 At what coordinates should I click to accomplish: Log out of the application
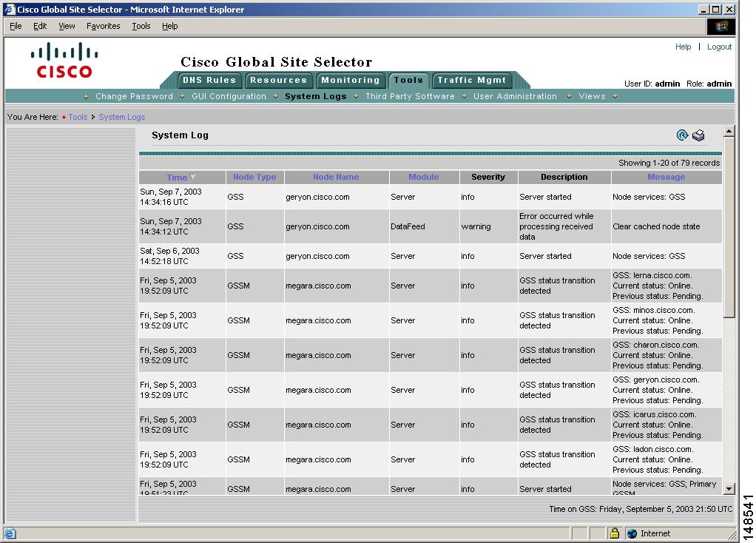tap(718, 47)
